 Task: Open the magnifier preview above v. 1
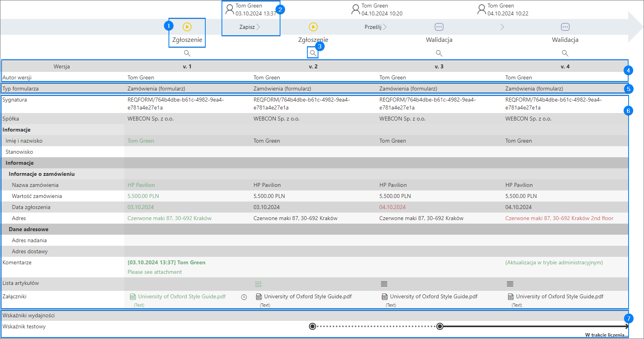[187, 53]
